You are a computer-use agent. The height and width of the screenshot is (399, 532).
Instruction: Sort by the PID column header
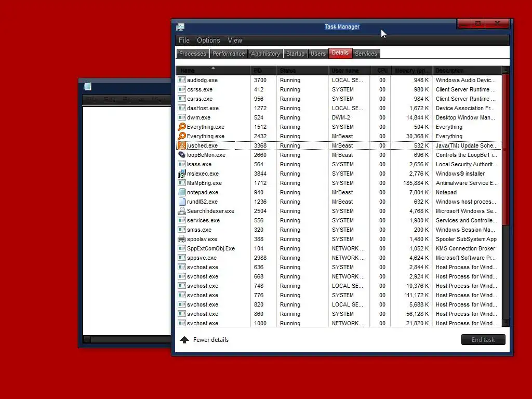pyautogui.click(x=263, y=70)
